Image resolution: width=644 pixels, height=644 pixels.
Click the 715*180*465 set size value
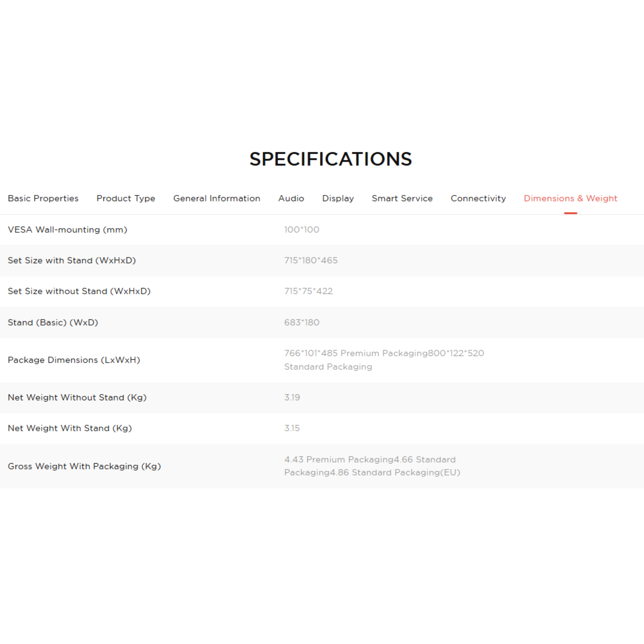[x=311, y=260]
